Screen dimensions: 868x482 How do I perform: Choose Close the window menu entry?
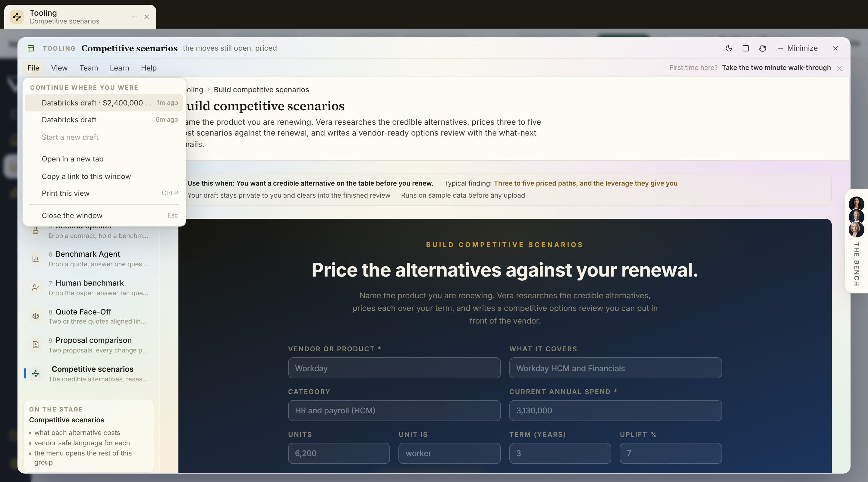pos(104,216)
